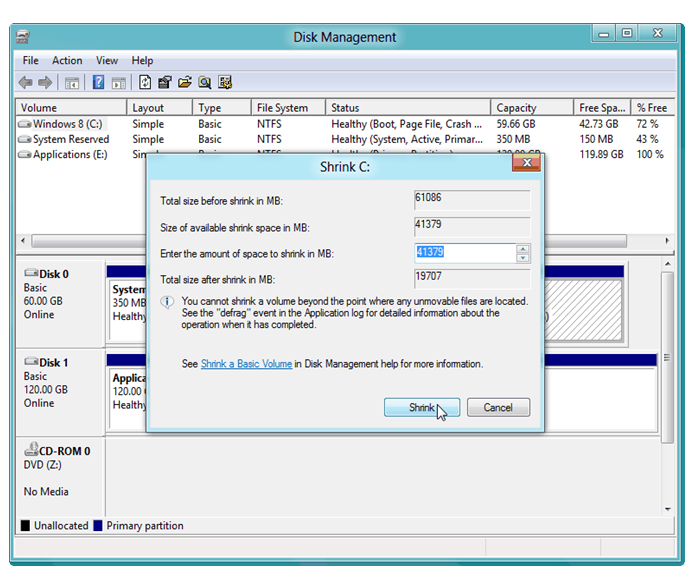Click the Refresh toolbar icon
The height and width of the screenshot is (573, 698).
click(145, 83)
